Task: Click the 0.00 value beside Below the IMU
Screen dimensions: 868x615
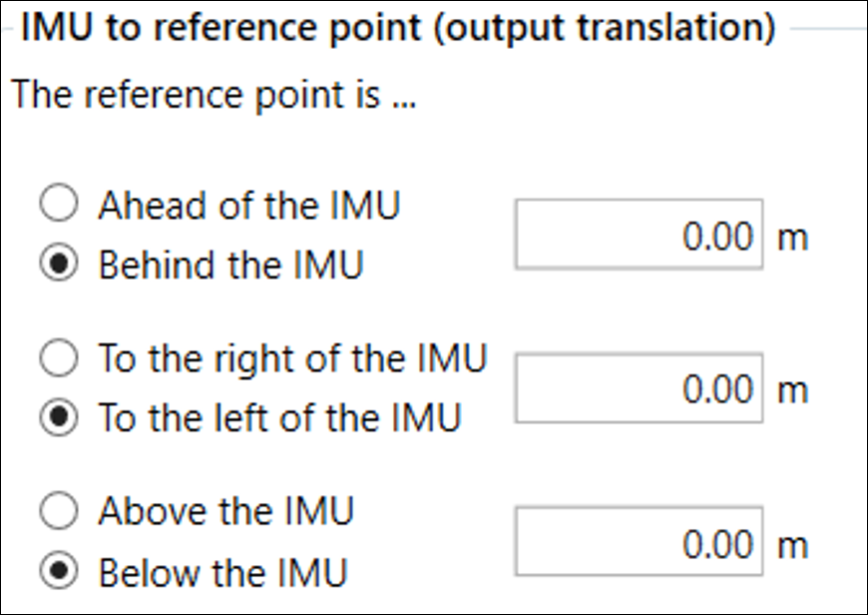Action: 720,543
